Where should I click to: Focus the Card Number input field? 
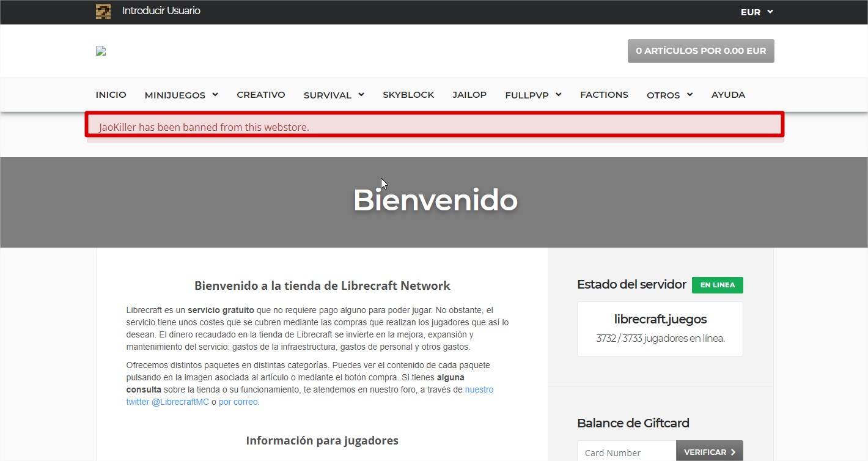(x=627, y=452)
